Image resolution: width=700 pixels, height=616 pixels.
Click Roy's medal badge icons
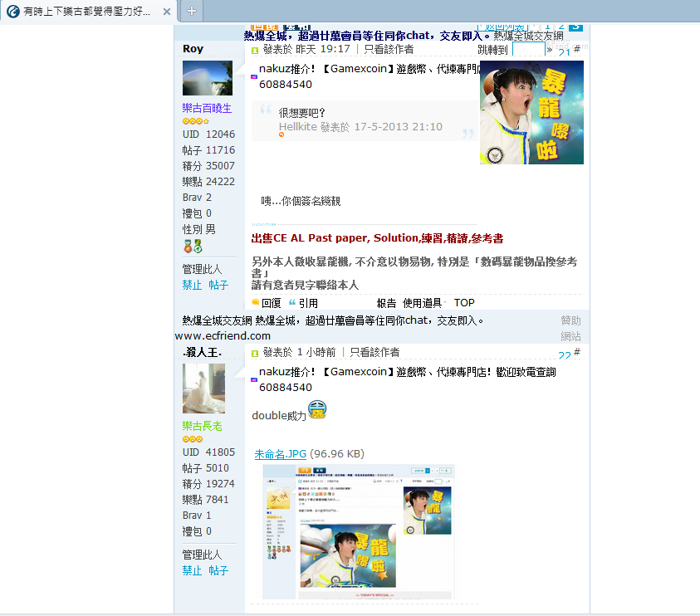point(193,247)
